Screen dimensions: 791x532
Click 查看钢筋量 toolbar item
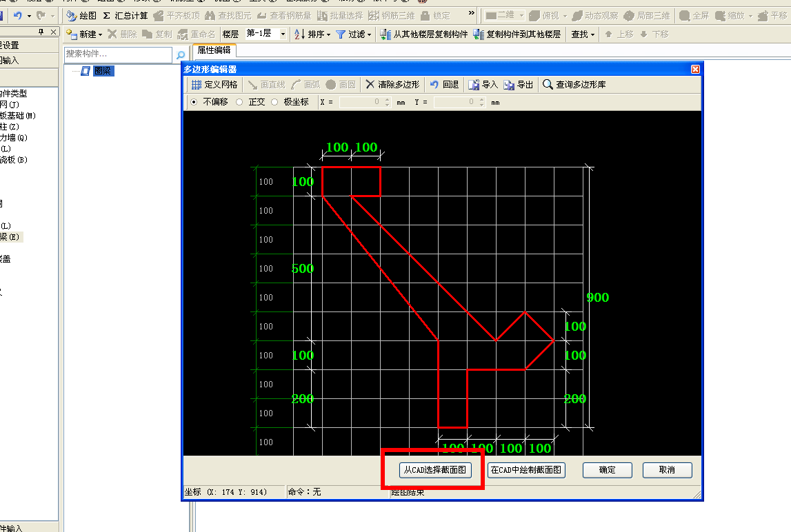(283, 16)
